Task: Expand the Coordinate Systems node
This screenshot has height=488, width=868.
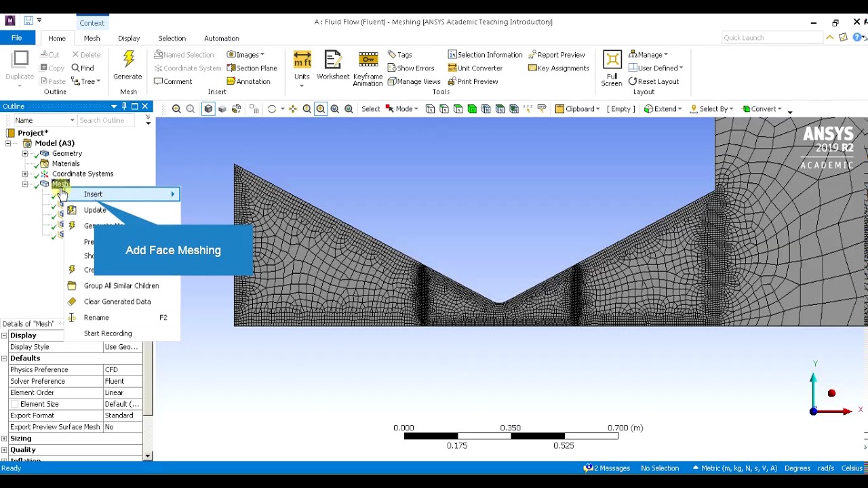Action: pyautogui.click(x=25, y=174)
